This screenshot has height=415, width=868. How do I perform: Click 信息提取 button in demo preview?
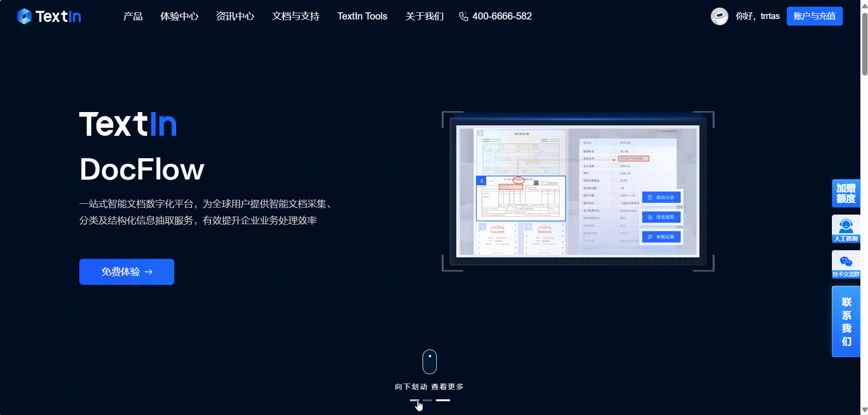(x=661, y=217)
